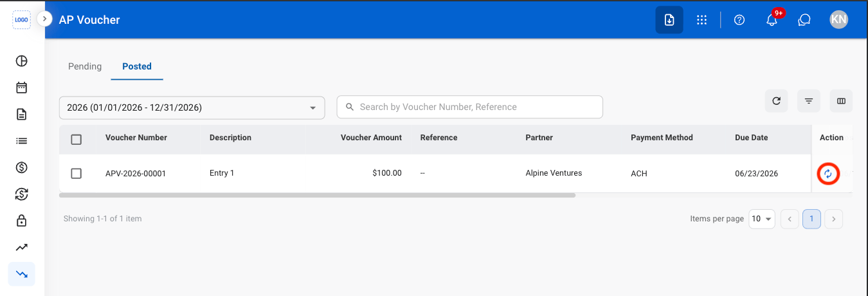Open the apps grid menu
The width and height of the screenshot is (868, 296).
tap(702, 20)
